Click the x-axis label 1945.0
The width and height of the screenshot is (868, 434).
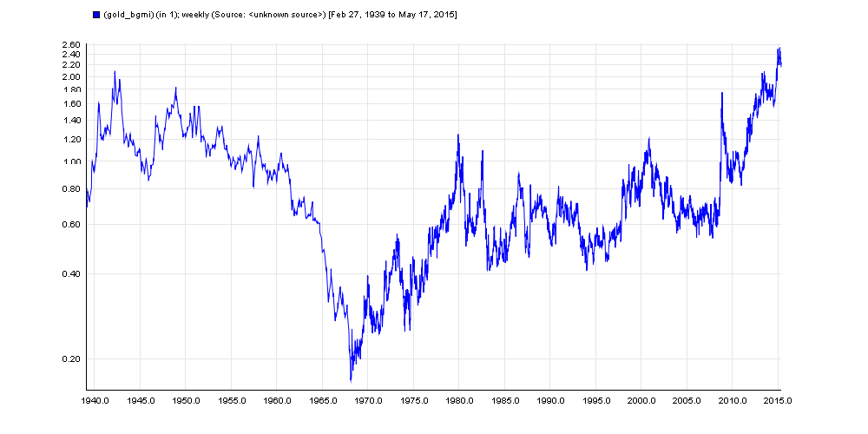[x=140, y=401]
